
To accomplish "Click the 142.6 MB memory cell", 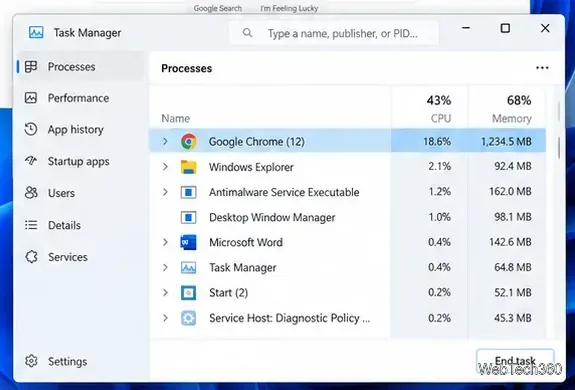I will (510, 242).
